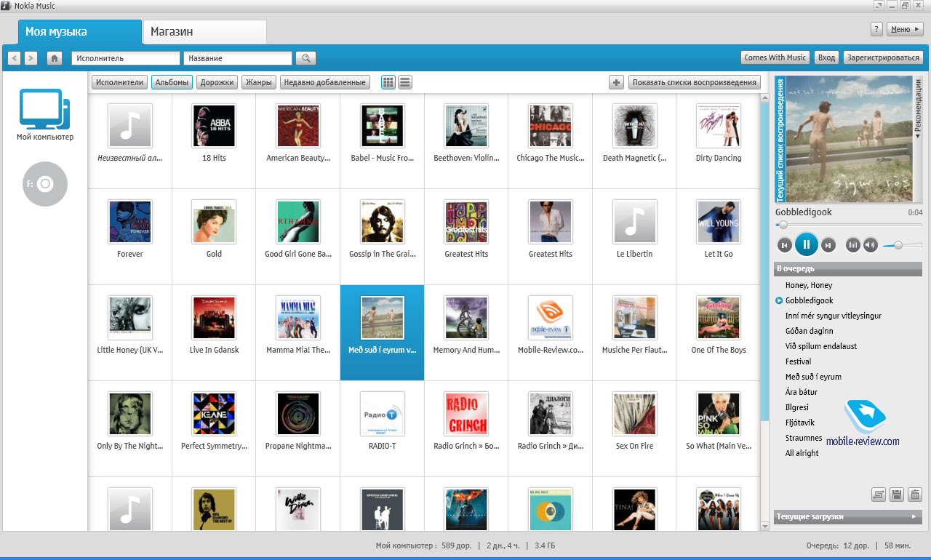
Task: Go back with the left arrow button
Action: tap(15, 58)
